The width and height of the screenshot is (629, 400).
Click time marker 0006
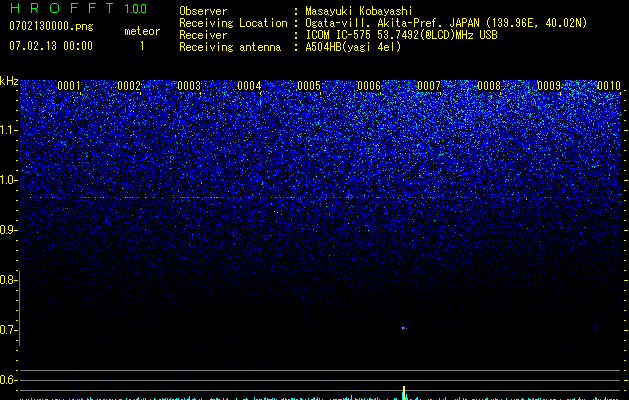click(x=369, y=86)
